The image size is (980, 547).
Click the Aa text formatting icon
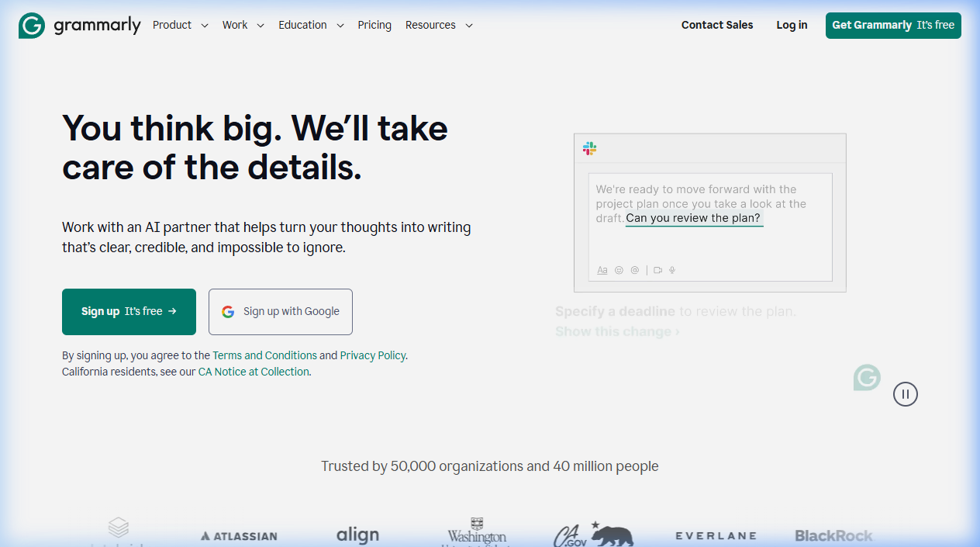tap(602, 270)
